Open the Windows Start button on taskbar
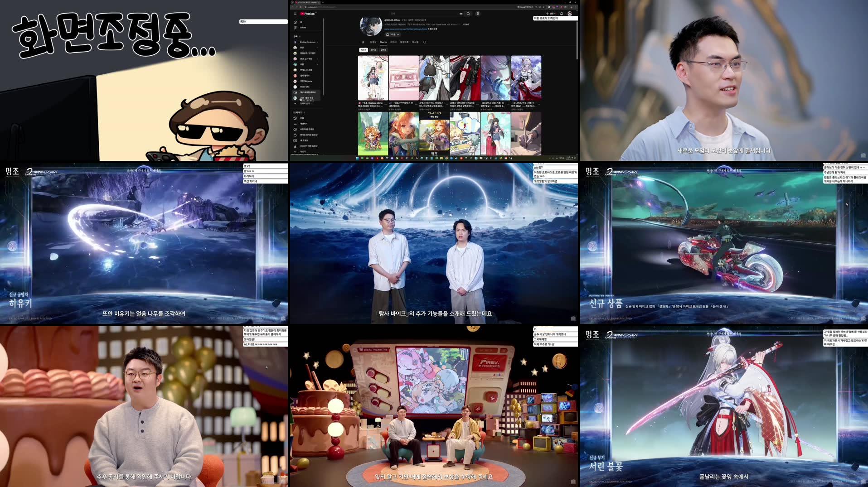The height and width of the screenshot is (487, 868). [x=357, y=158]
